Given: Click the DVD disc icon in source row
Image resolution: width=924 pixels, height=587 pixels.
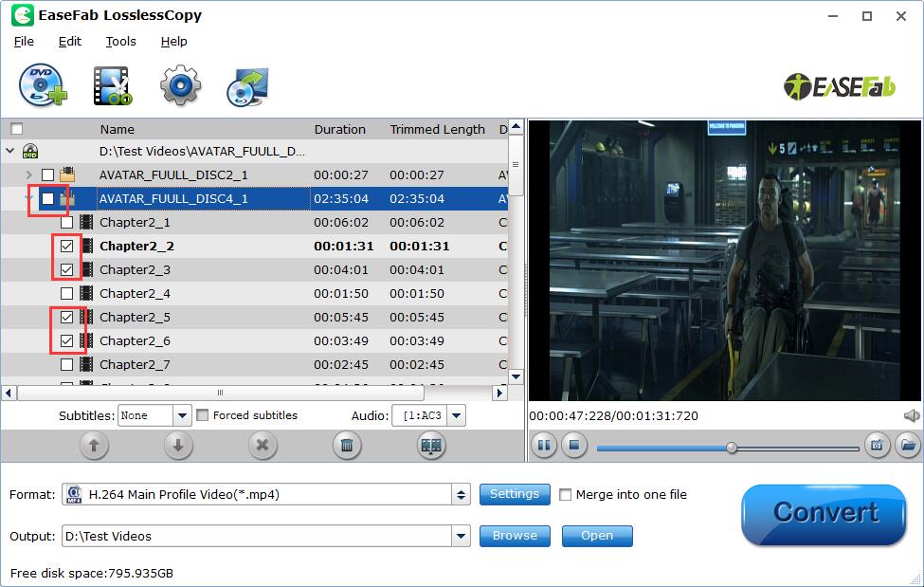Looking at the screenshot, I should [30, 151].
